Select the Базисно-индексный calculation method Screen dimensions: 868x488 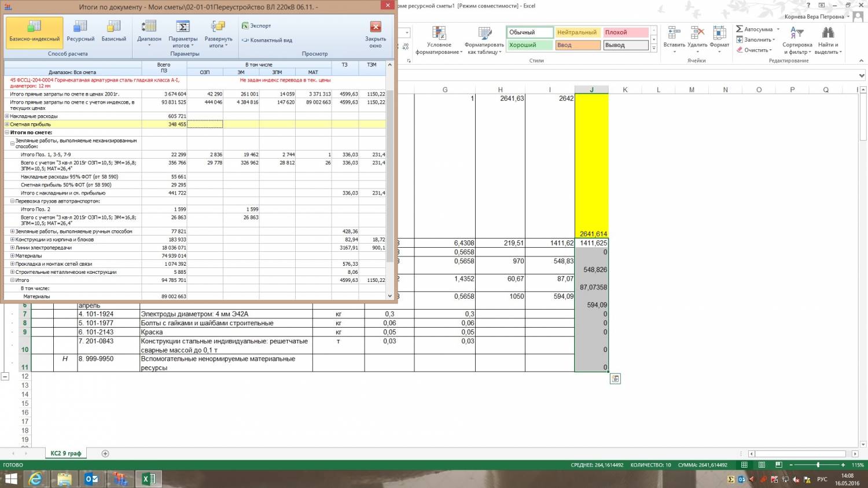point(34,31)
